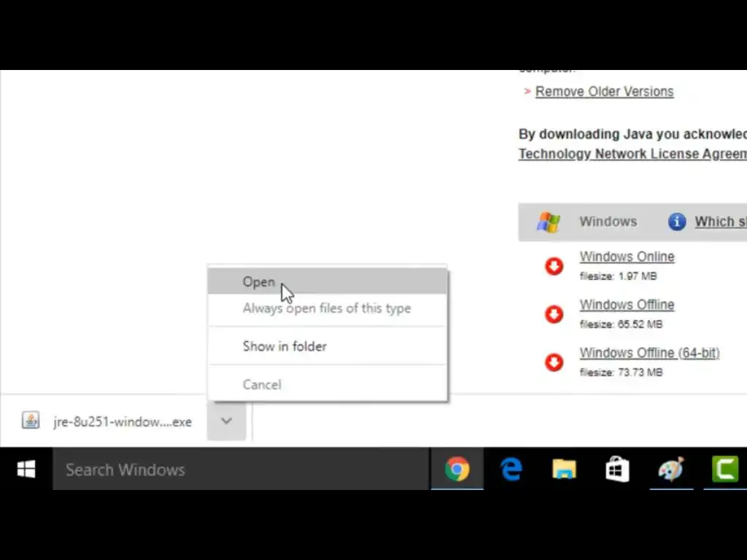Image resolution: width=747 pixels, height=560 pixels.
Task: Click red download arrow beside Windows Online
Action: coord(554,266)
